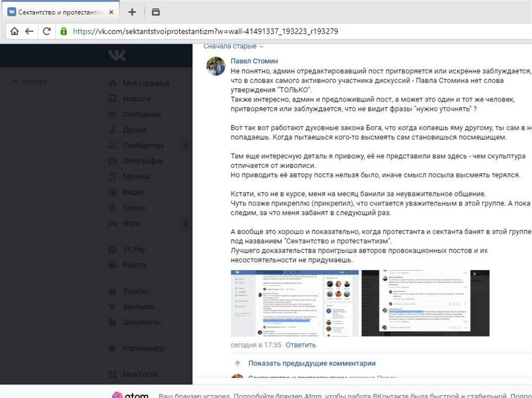Screen dimensions: 532x398
Task: Click the Закладки star icon
Action: click(x=112, y=307)
